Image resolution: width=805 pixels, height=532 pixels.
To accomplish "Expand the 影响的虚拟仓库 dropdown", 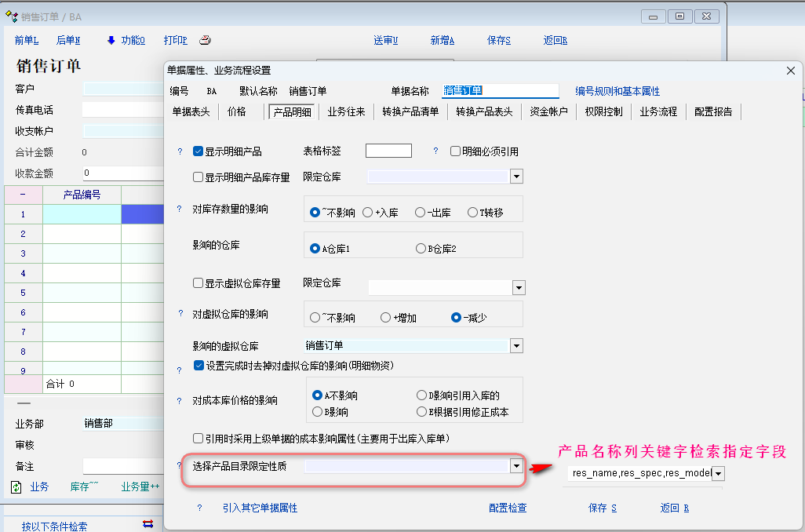I will pyautogui.click(x=516, y=346).
